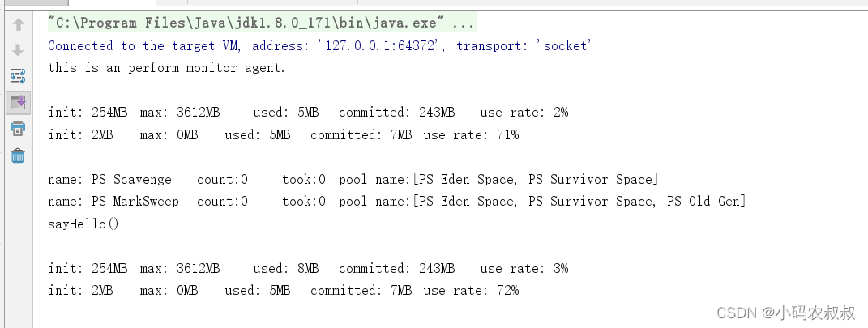Click the 'PS Old Gen' text in output

[x=703, y=202]
